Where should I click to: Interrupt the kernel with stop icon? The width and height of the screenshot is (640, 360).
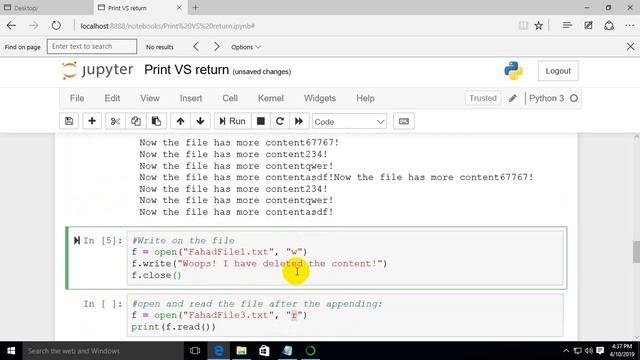260,121
